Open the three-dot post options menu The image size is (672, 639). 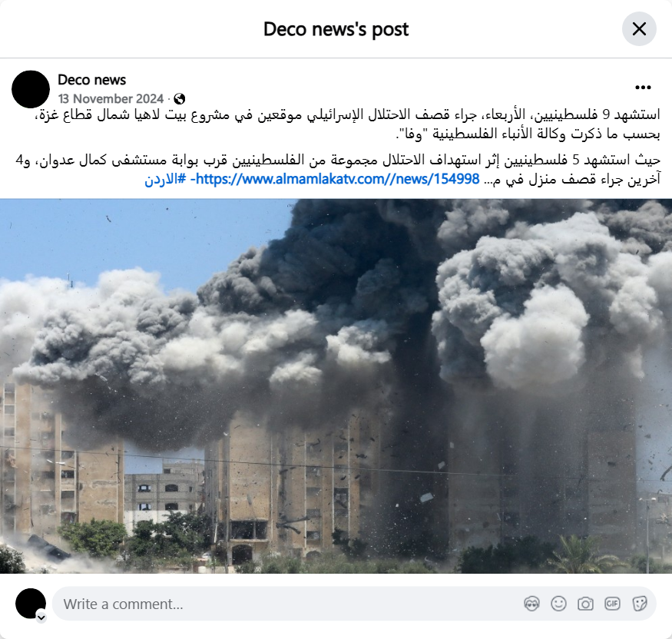643,88
